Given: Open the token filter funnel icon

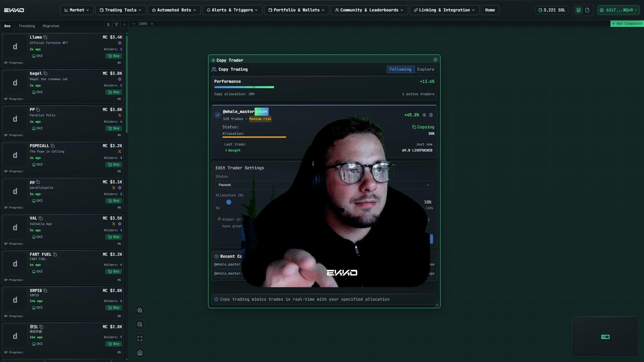Looking at the screenshot, I should (116, 24).
